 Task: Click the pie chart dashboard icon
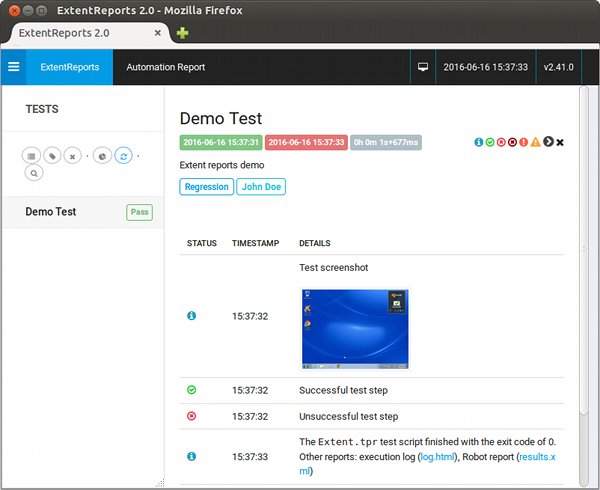pyautogui.click(x=102, y=156)
